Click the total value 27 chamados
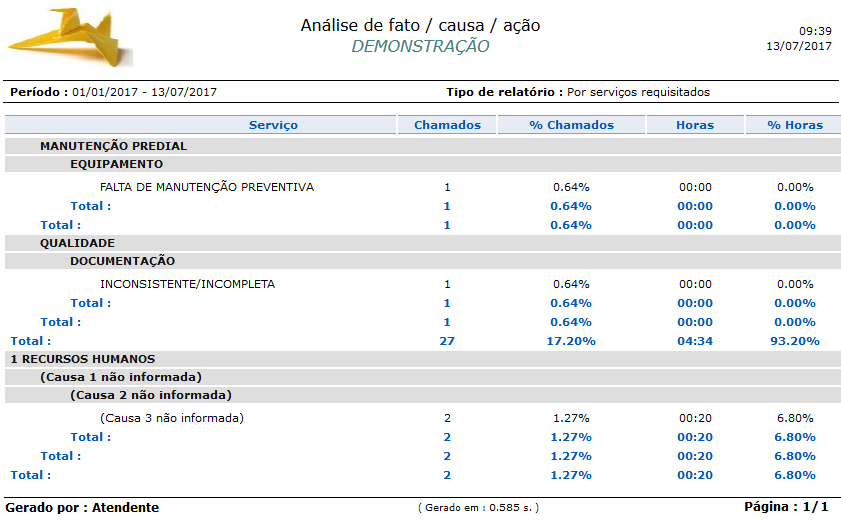 point(447,341)
